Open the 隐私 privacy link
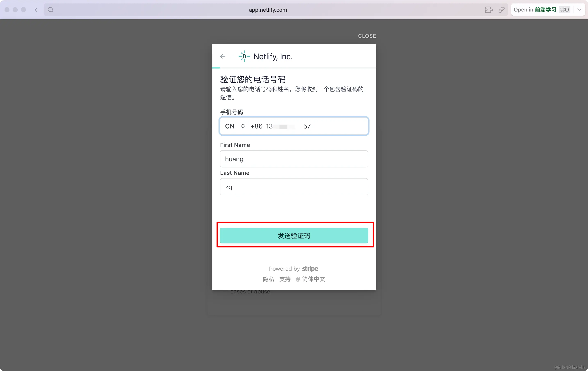 268,279
